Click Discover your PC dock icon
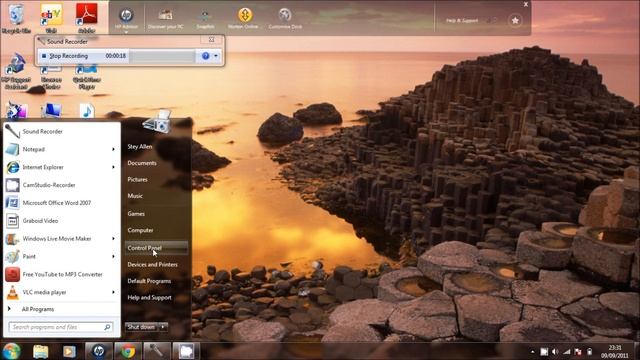 [165, 19]
